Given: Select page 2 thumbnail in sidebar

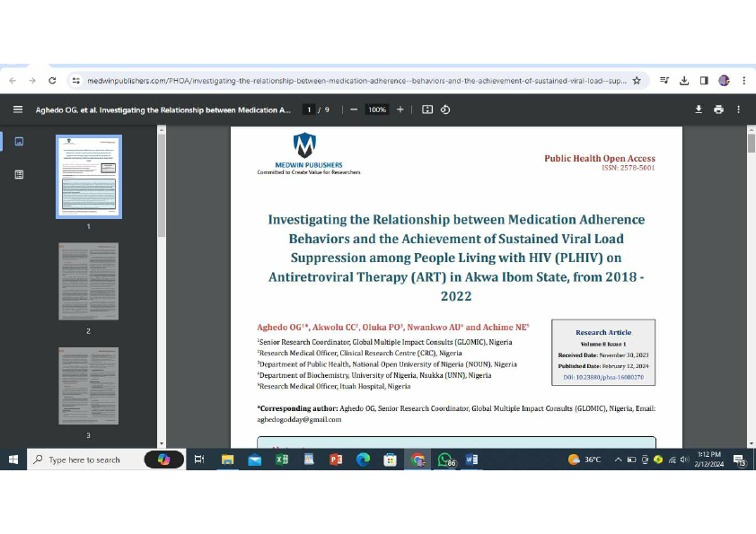Looking at the screenshot, I should (x=88, y=281).
